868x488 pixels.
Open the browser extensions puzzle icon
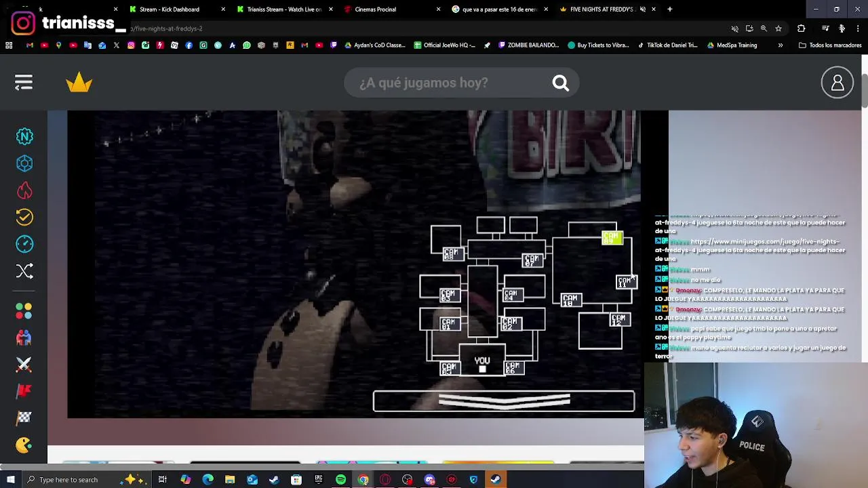pyautogui.click(x=802, y=28)
